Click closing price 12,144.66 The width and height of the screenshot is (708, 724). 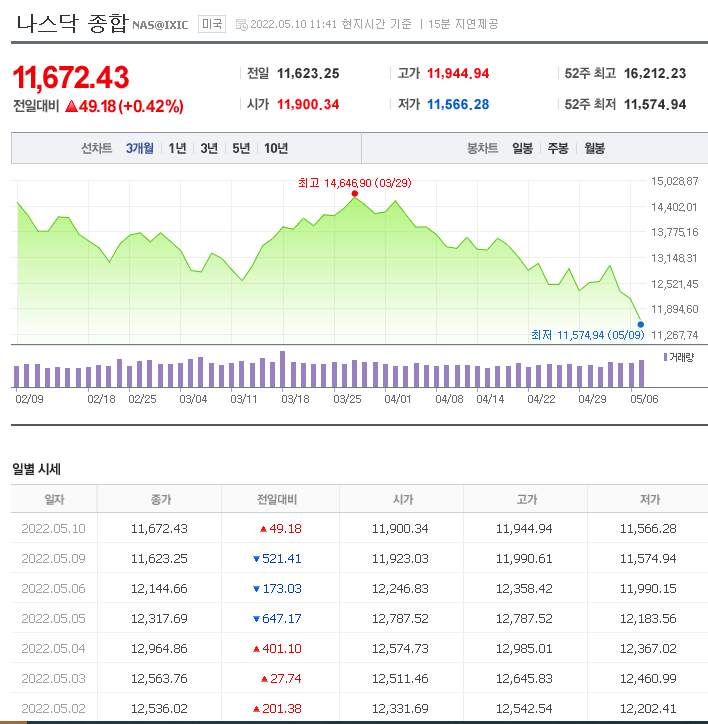pyautogui.click(x=159, y=588)
